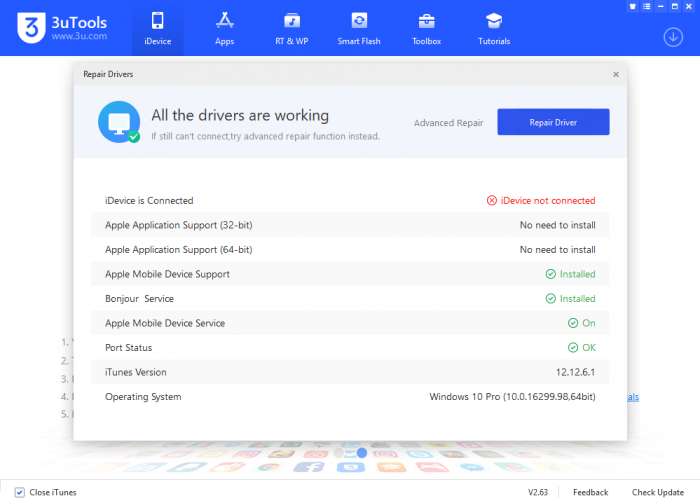This screenshot has width=700, height=503.
Task: Select the Operating System label
Action: [143, 397]
